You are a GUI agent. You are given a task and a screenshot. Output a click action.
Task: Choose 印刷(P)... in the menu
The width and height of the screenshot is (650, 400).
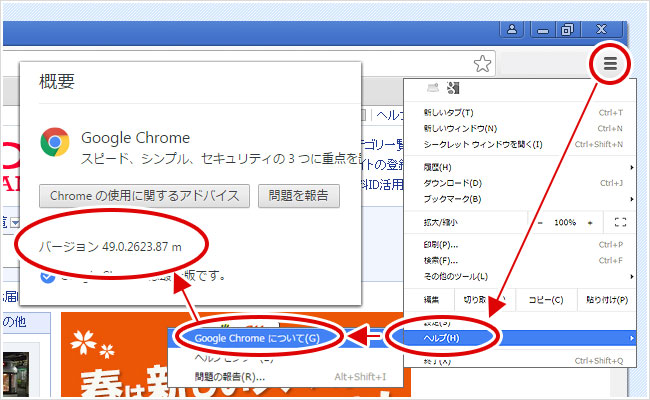click(520, 245)
